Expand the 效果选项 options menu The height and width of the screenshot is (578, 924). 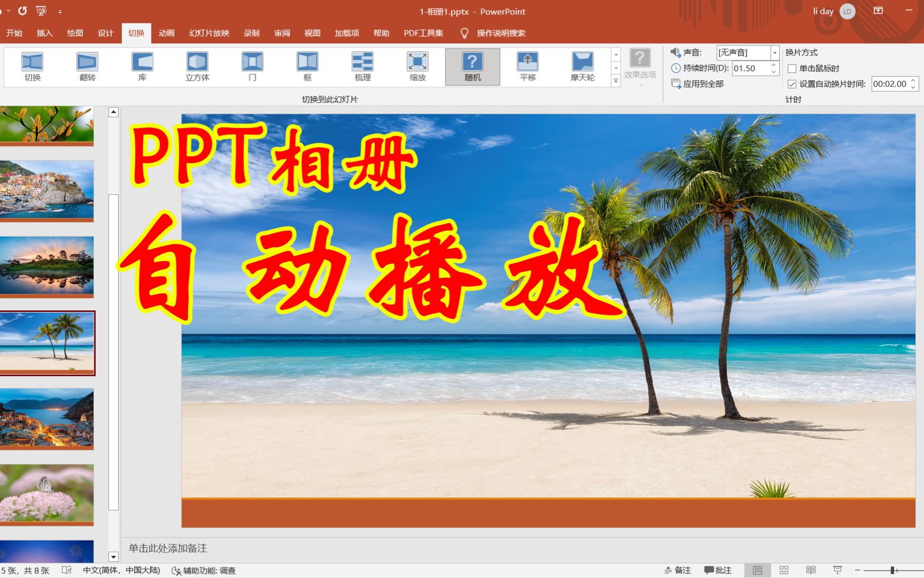point(640,67)
